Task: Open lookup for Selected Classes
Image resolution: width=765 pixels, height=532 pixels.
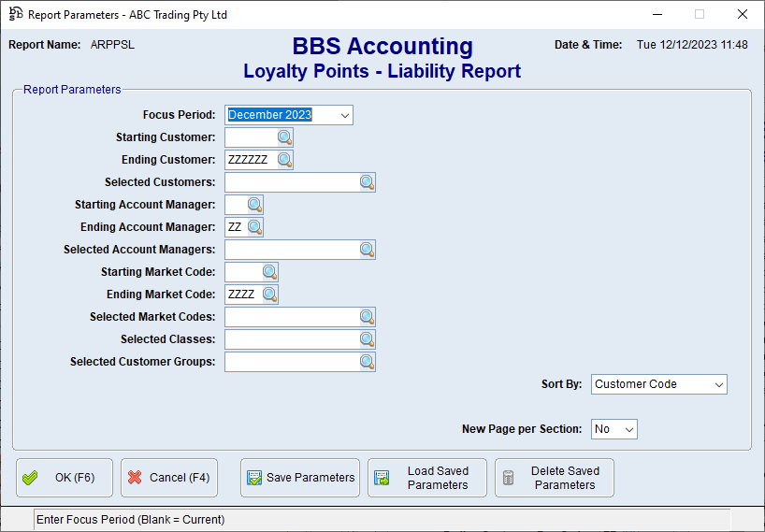Action: (x=367, y=339)
